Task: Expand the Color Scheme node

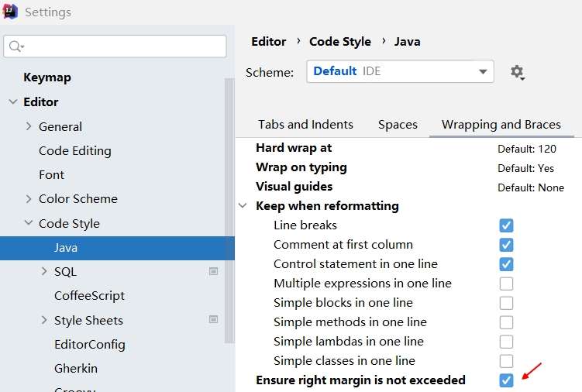Action: (x=29, y=199)
